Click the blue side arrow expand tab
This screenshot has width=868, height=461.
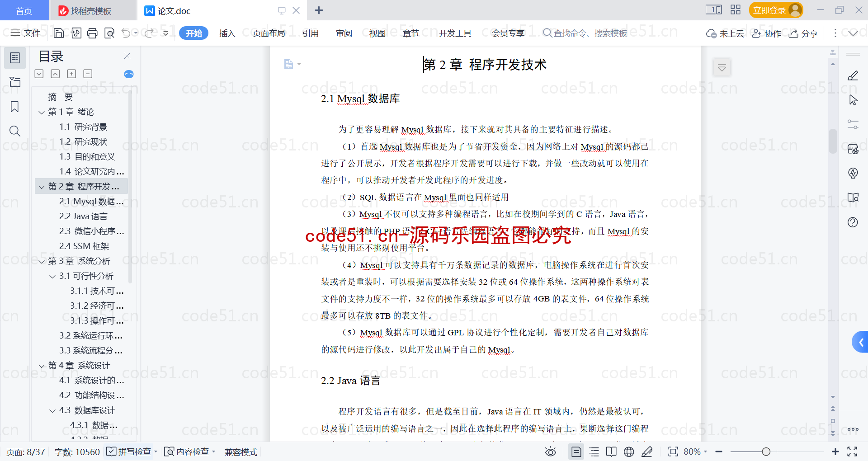[x=860, y=342]
